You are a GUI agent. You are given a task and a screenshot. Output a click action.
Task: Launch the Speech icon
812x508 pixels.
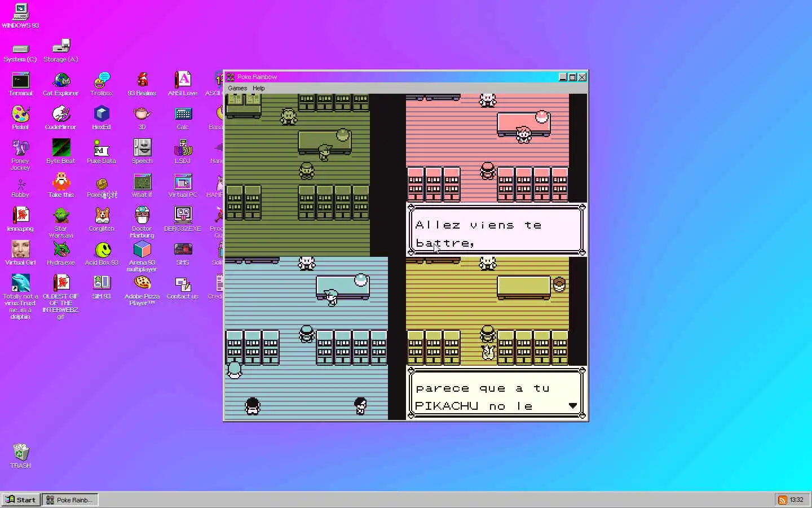coord(142,152)
